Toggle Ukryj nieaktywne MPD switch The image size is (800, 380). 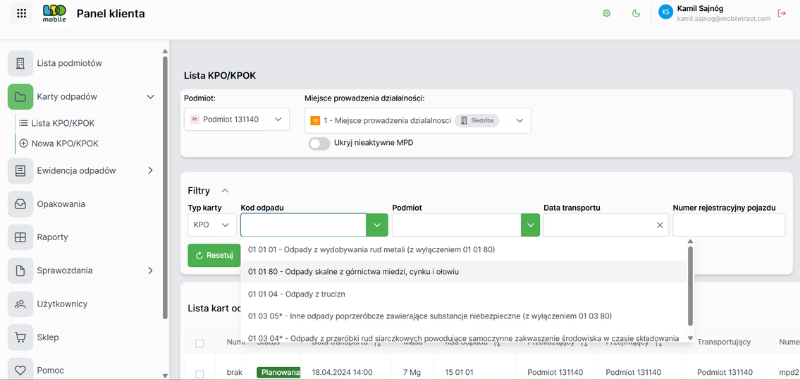[319, 143]
